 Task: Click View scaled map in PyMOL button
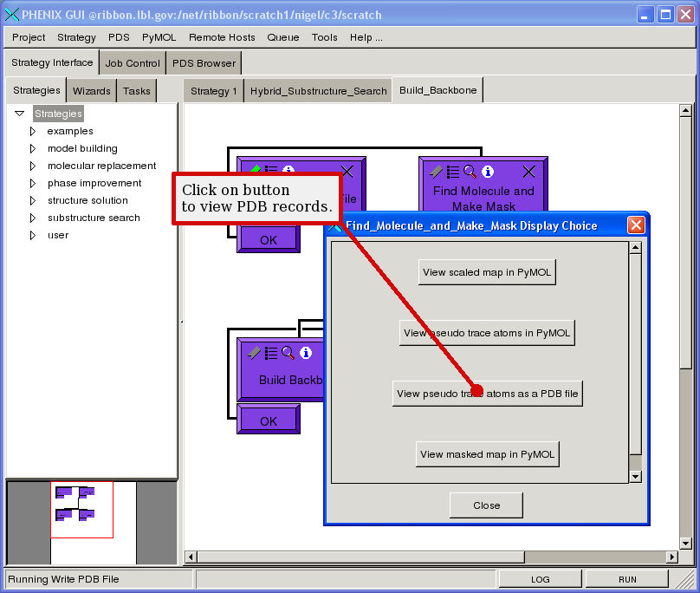coord(486,272)
